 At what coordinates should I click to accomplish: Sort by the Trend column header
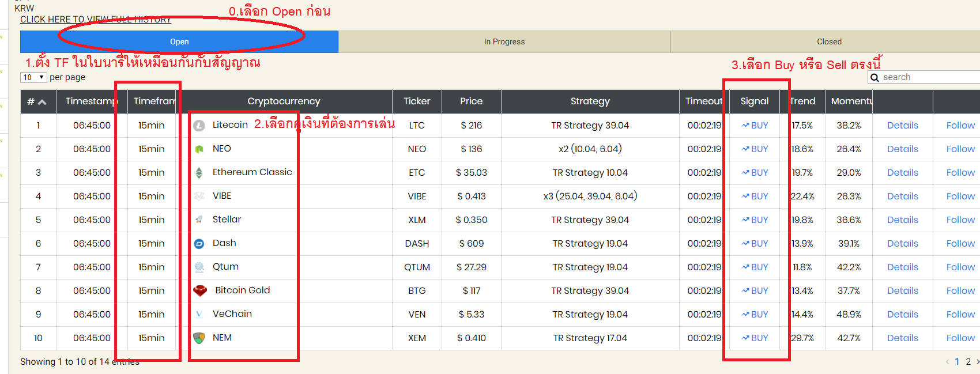(x=802, y=101)
